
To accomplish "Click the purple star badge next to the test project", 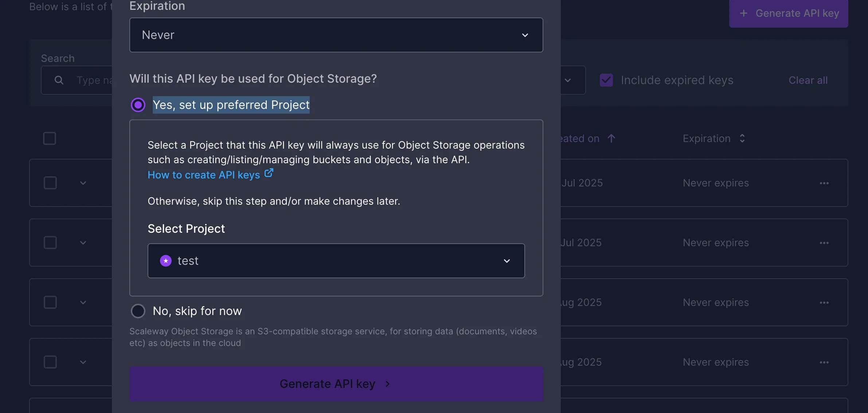I will pyautogui.click(x=166, y=261).
